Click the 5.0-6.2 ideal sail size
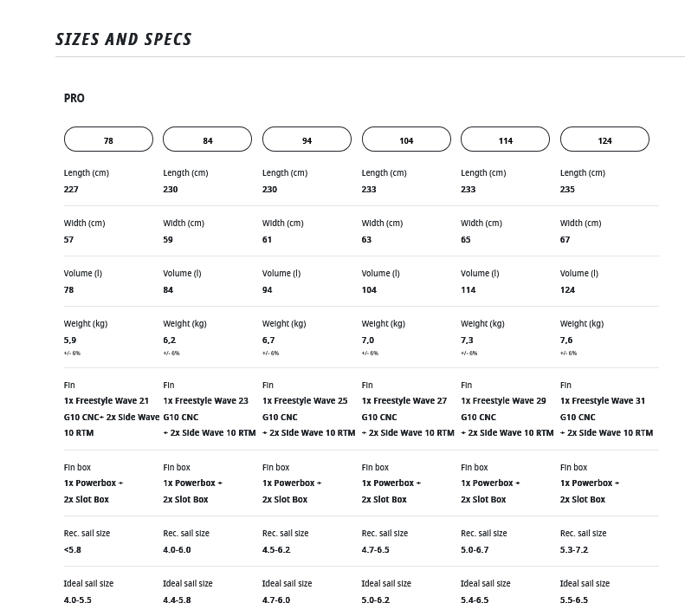Screen dimensions: 685x616 click(376, 600)
